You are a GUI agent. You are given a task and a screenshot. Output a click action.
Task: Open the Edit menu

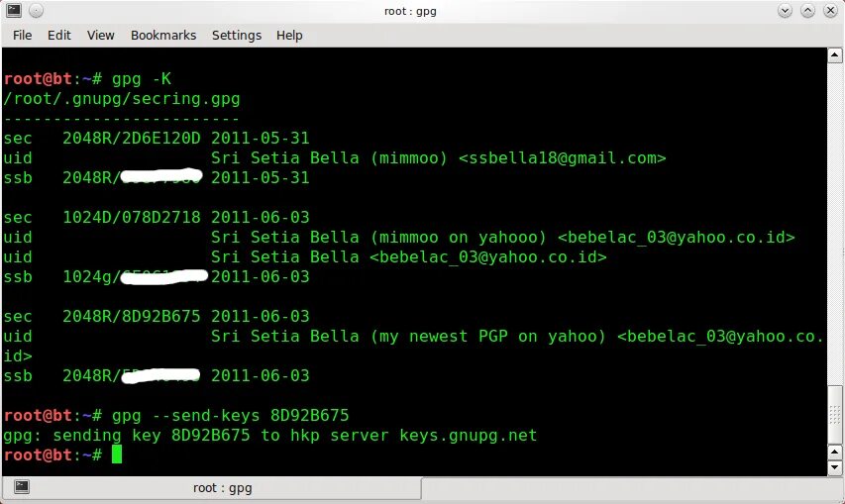point(59,35)
